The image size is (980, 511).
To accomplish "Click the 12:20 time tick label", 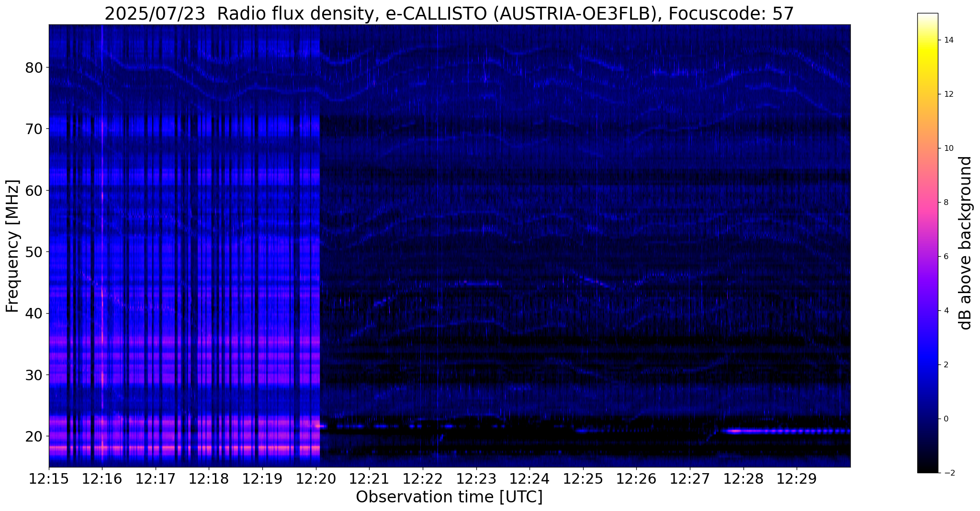I will [x=316, y=479].
